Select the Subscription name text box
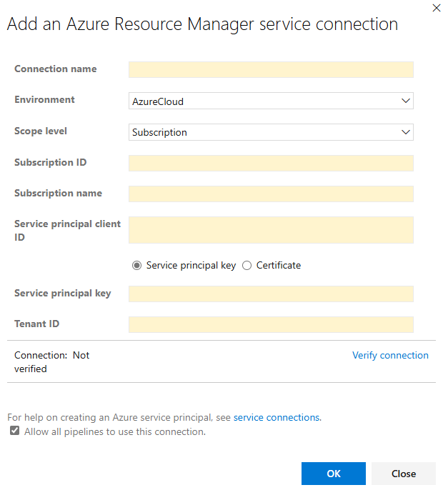Viewport: 448px width, 490px height. (x=271, y=194)
